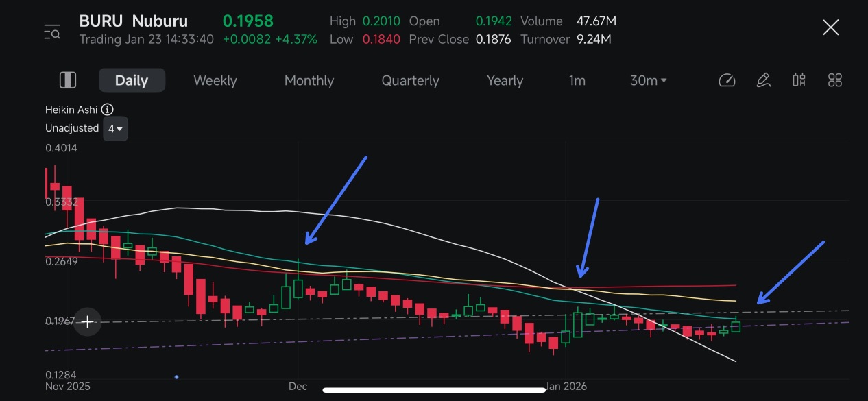This screenshot has width=868, height=401.
Task: Choose the 1m interval
Action: (x=577, y=80)
